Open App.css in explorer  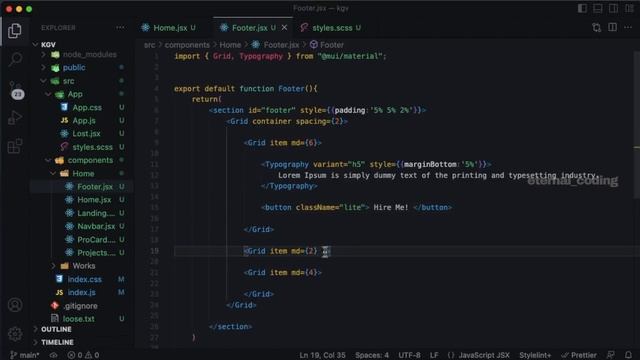point(87,107)
